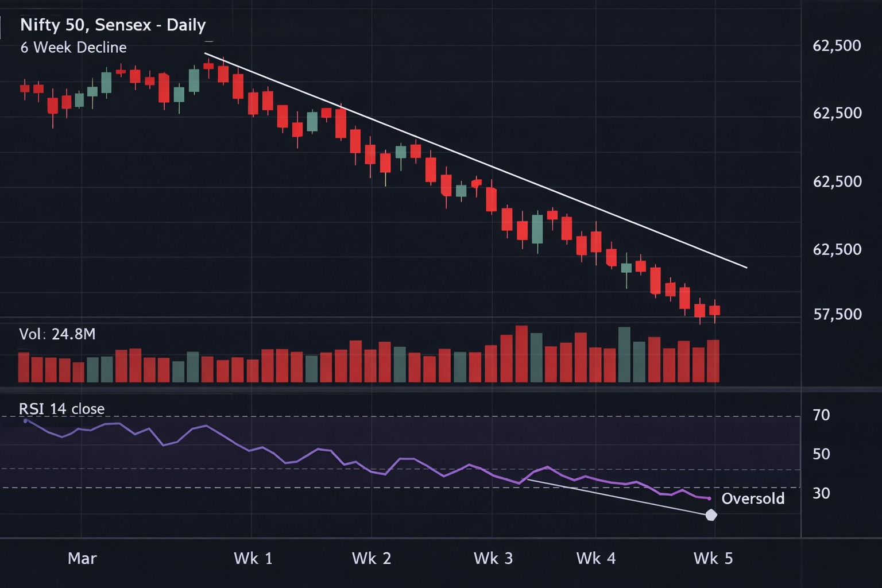Click the 70 level label in RSI pane
This screenshot has width=882, height=588.
[820, 415]
